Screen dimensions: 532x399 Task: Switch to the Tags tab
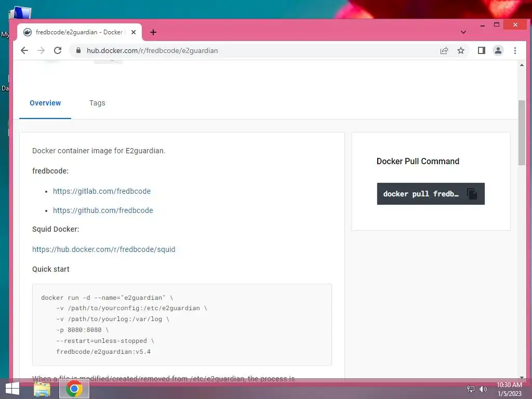coord(97,103)
